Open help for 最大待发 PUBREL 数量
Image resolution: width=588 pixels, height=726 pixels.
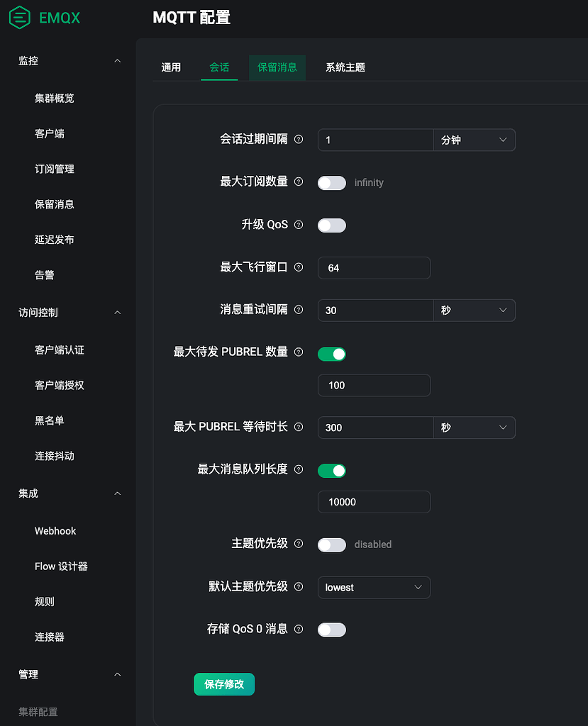coord(298,353)
